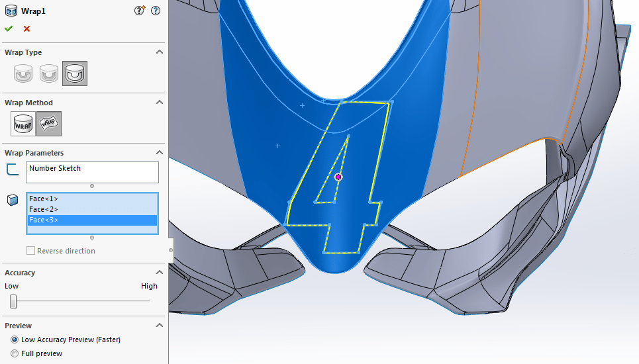Click the sketch box resize handle below Number Sketch

click(x=92, y=186)
